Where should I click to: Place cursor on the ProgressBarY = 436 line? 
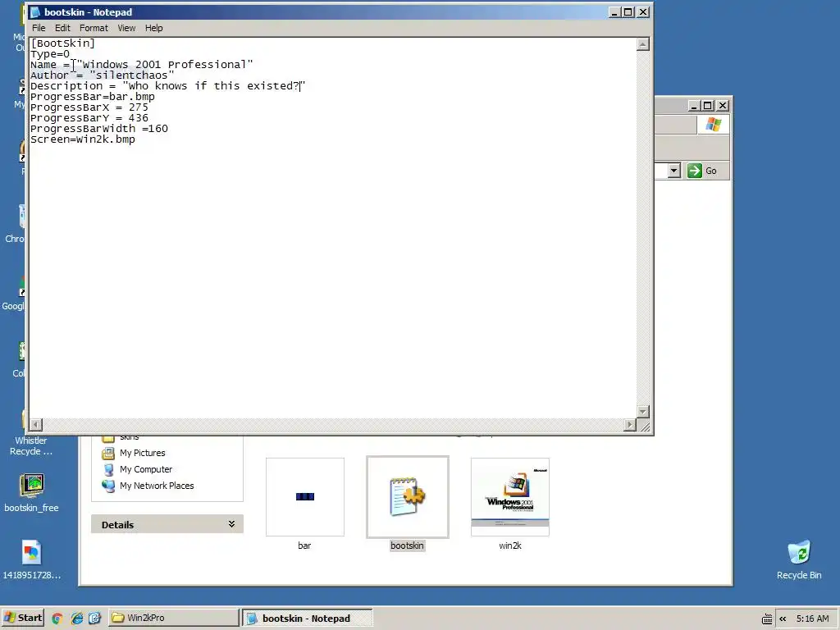(89, 118)
